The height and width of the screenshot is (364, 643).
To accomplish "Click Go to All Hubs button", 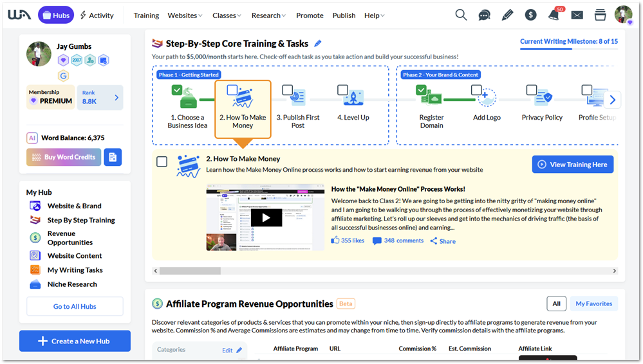I will [x=75, y=306].
